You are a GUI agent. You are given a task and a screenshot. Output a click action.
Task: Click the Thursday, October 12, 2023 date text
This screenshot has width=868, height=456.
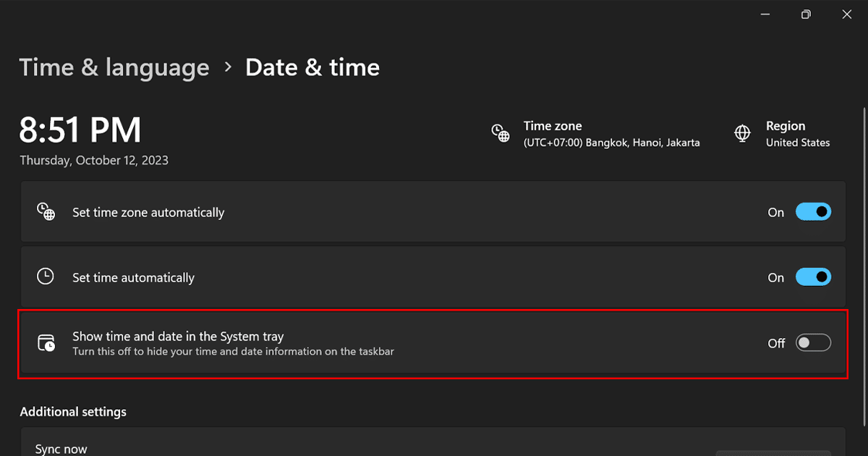[94, 161]
